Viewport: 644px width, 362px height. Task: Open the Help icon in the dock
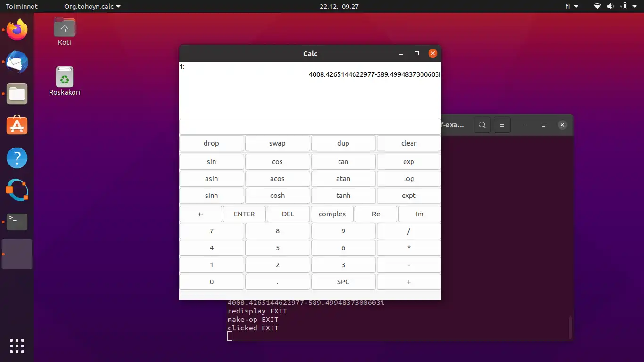click(17, 158)
